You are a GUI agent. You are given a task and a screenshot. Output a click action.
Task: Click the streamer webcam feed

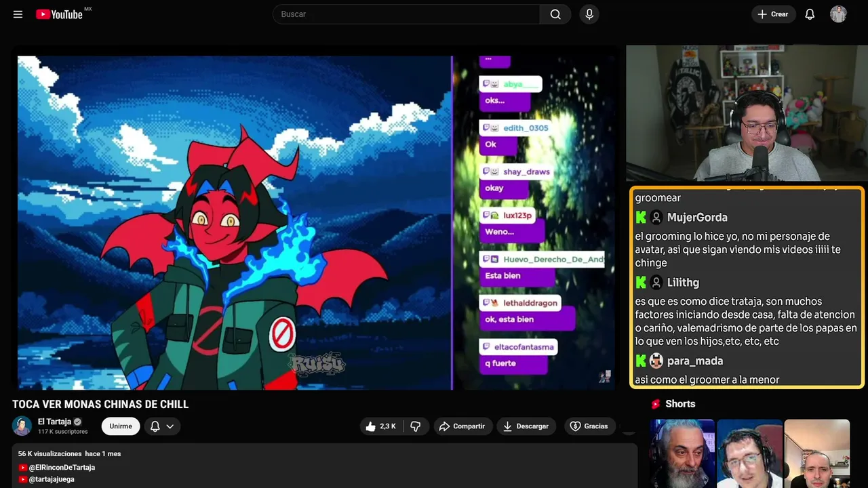(x=747, y=113)
